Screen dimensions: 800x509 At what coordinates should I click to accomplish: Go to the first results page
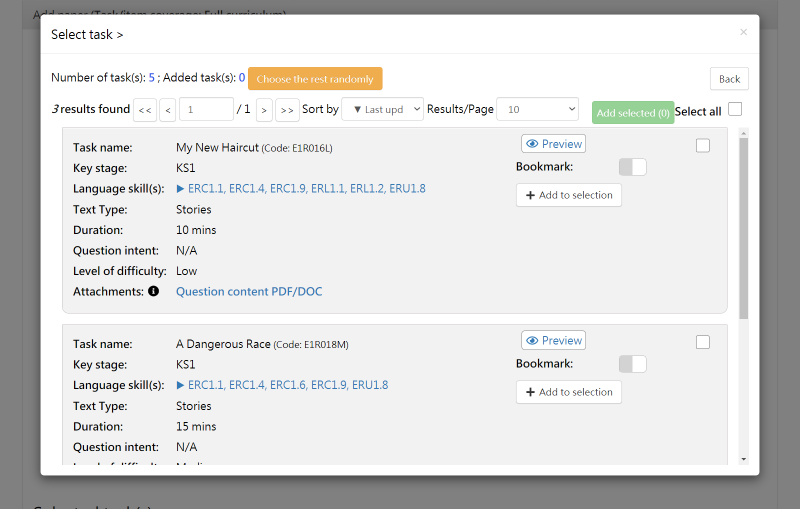pos(144,110)
